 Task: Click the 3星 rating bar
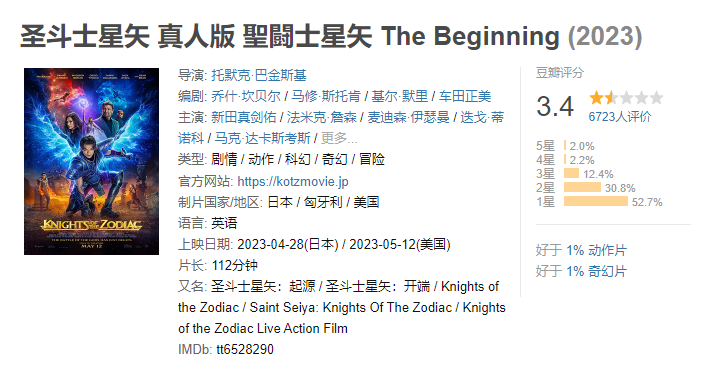pos(572,173)
